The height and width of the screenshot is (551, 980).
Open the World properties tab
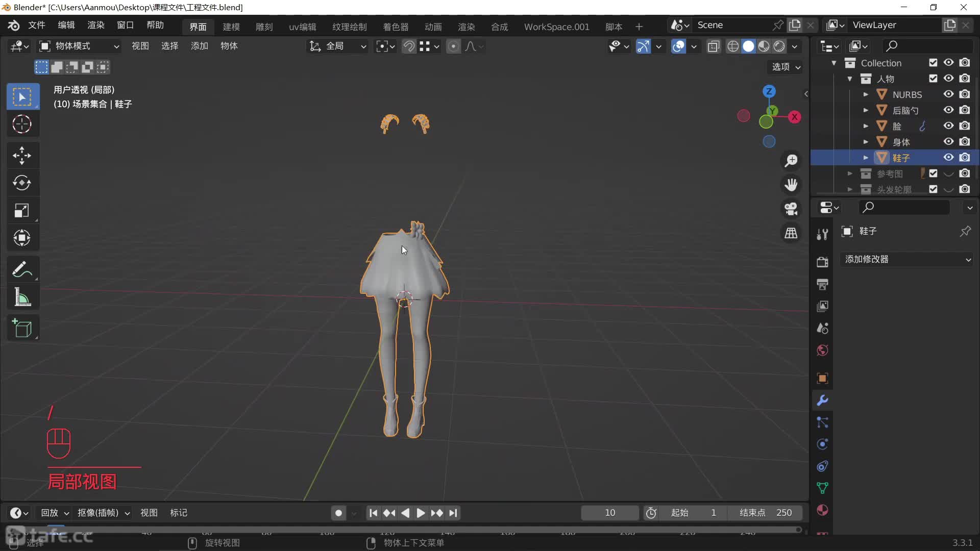tap(822, 350)
